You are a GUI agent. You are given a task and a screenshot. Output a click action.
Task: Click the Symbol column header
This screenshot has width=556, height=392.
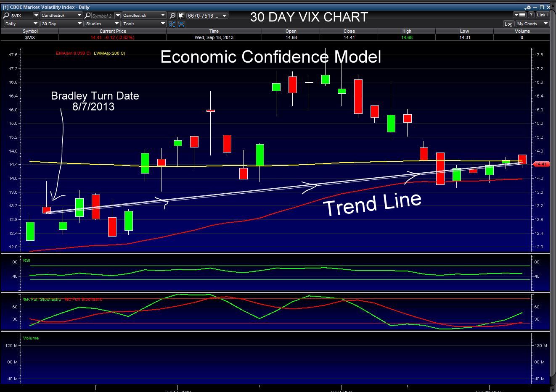pyautogui.click(x=30, y=31)
